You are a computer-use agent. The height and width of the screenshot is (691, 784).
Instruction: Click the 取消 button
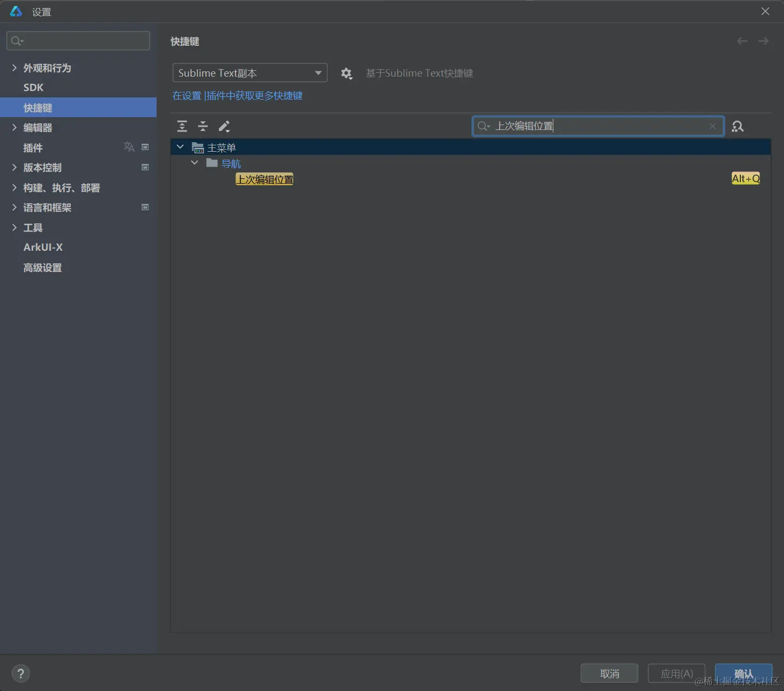click(609, 673)
